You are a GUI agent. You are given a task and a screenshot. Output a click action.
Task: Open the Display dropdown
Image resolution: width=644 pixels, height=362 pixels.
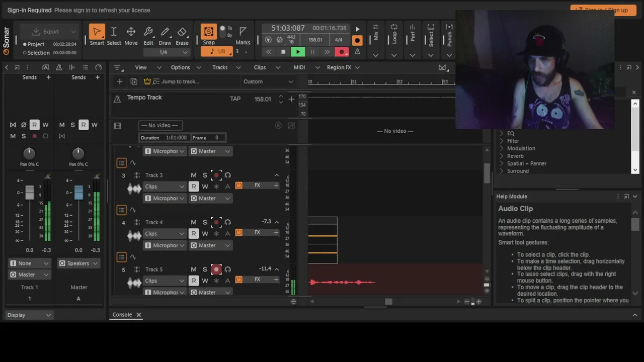click(x=29, y=315)
